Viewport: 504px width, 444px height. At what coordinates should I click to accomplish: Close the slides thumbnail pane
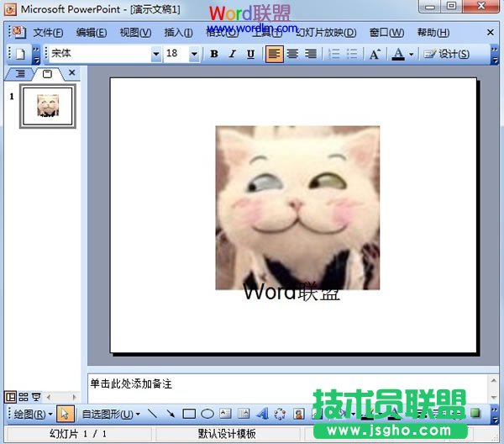(x=72, y=72)
